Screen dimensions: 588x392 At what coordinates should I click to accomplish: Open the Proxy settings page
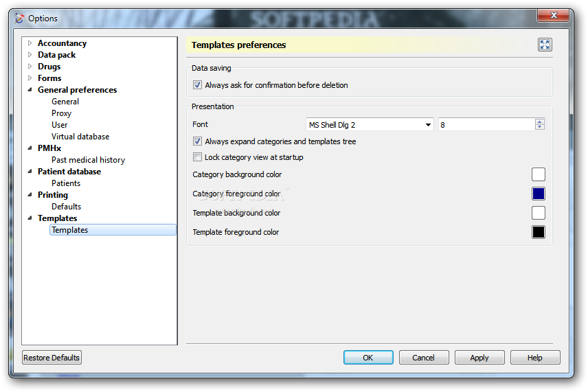[x=62, y=113]
